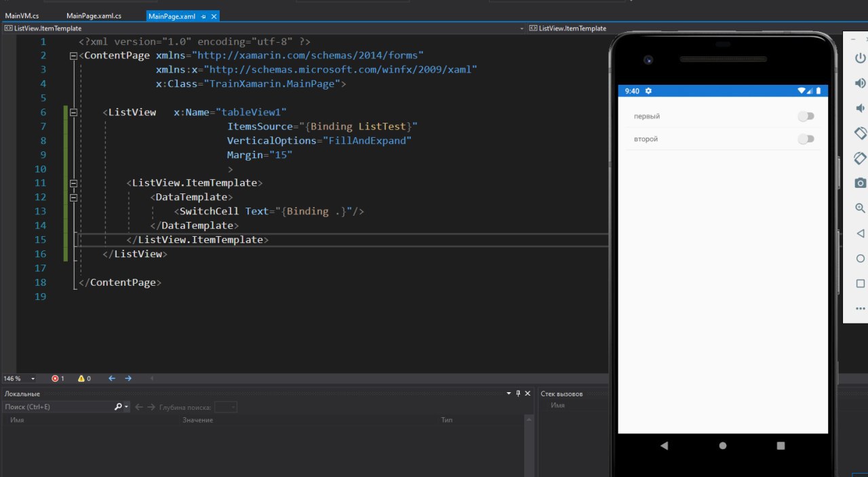Select the MainPage.xaml tab

point(172,16)
